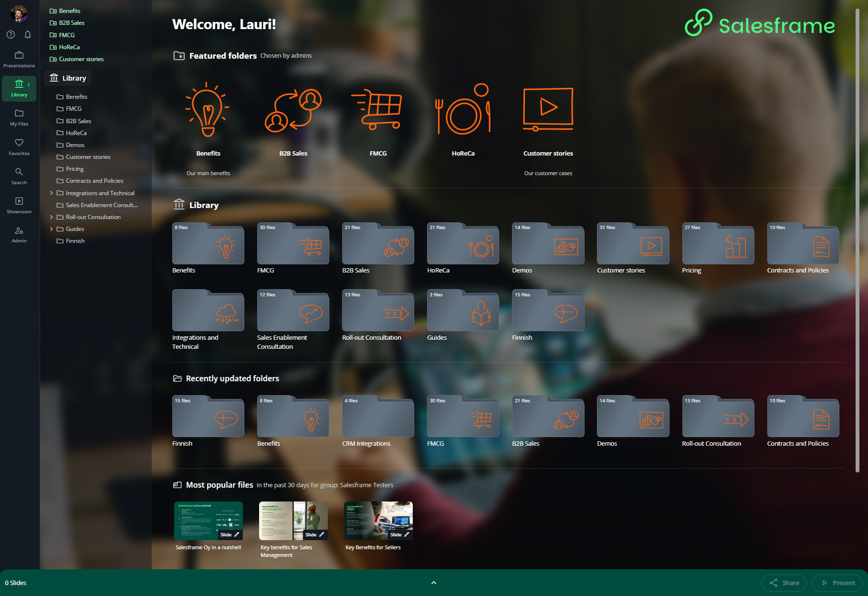The height and width of the screenshot is (596, 868).
Task: Expand the slides tray with the up chevron
Action: click(x=434, y=583)
